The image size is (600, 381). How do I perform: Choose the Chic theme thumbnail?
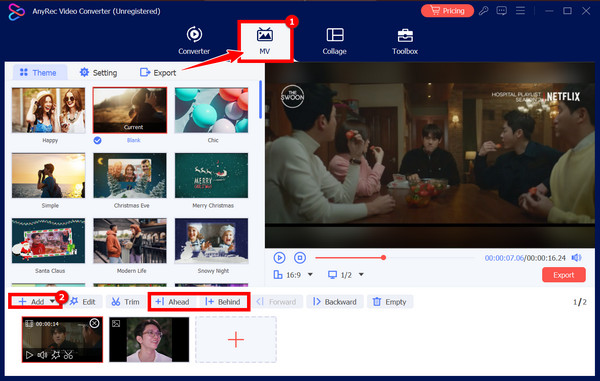212,110
